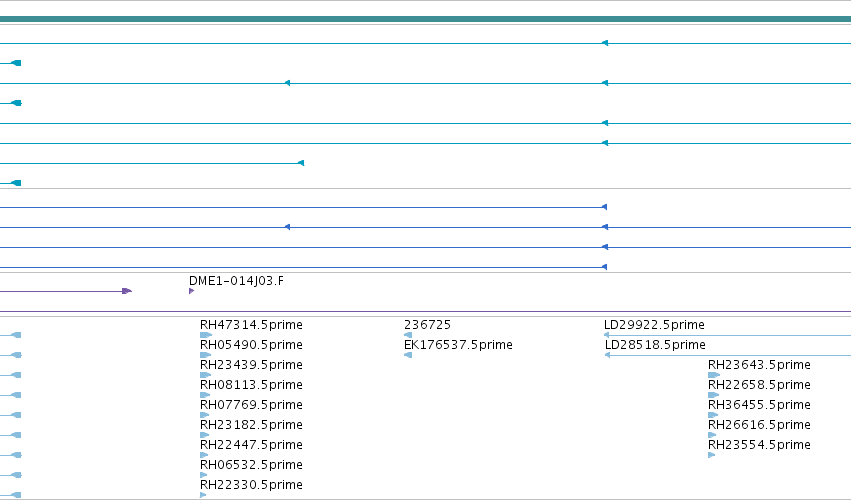The width and height of the screenshot is (851, 500).
Task: Click arrow glyph under RH22447.5prime
Action: tap(204, 455)
